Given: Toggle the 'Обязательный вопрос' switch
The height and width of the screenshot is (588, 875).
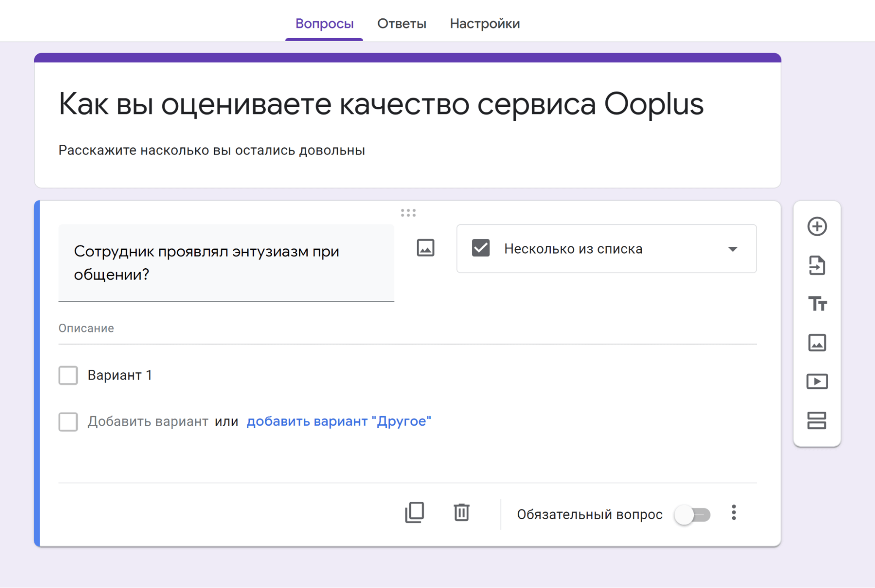Looking at the screenshot, I should (692, 514).
